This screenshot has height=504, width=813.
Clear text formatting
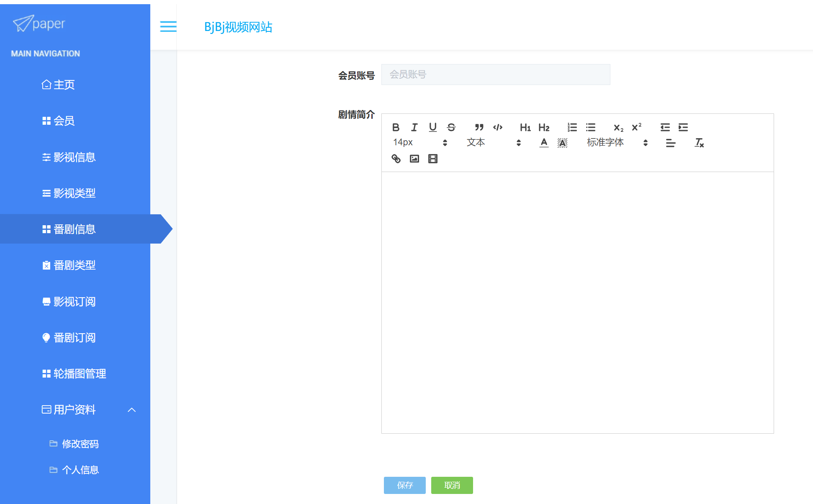tap(699, 143)
